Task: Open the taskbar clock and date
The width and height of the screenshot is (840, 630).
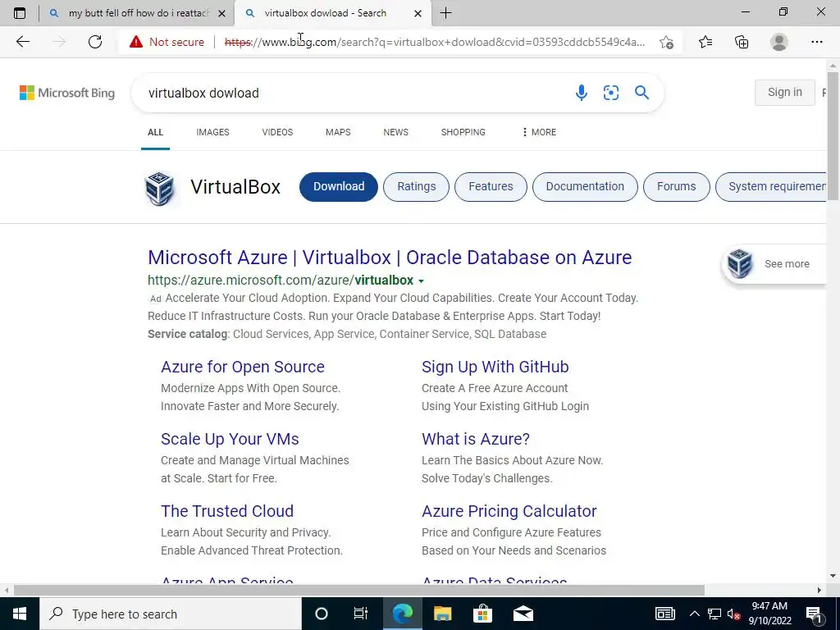Action: pyautogui.click(x=769, y=614)
